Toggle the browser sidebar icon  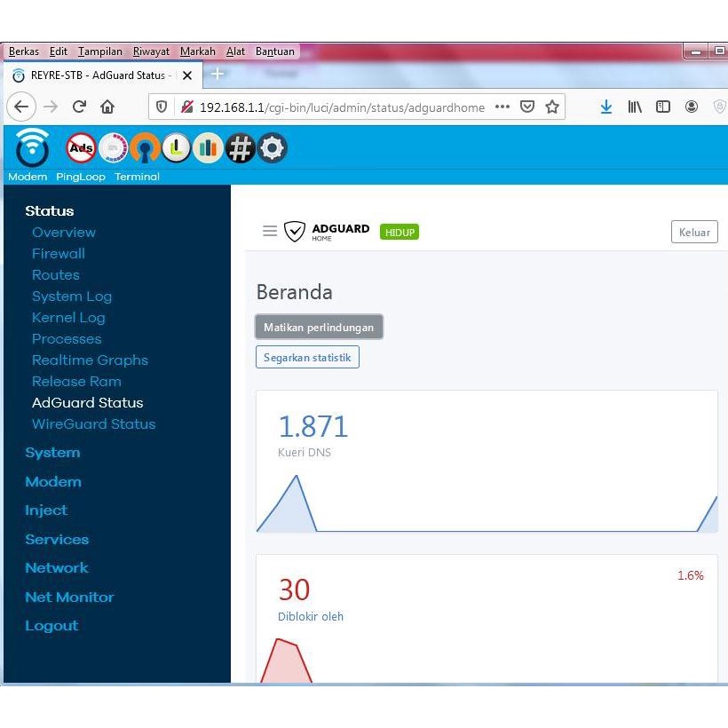pos(663,107)
